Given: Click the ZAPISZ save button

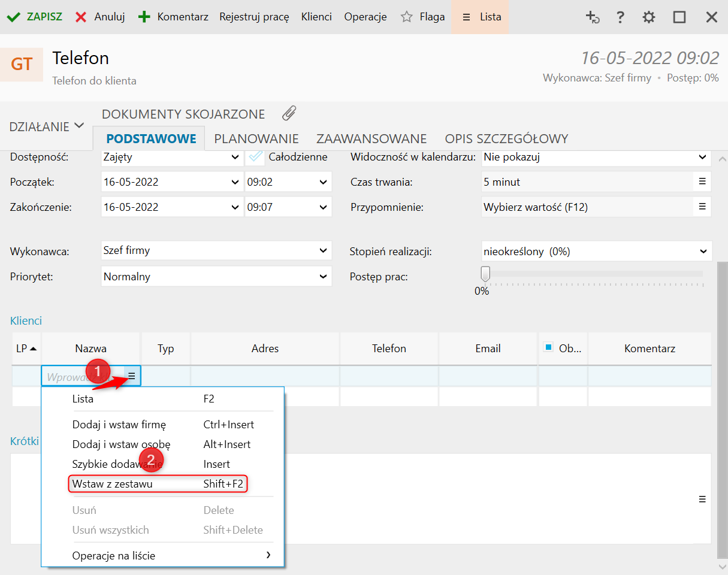Looking at the screenshot, I should coord(35,17).
